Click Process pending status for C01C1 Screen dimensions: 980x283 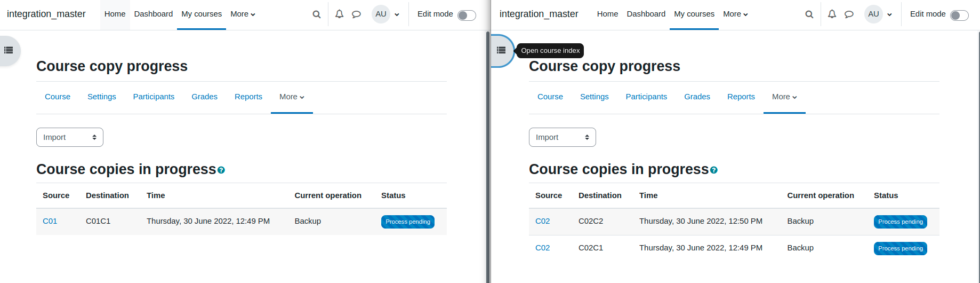408,222
